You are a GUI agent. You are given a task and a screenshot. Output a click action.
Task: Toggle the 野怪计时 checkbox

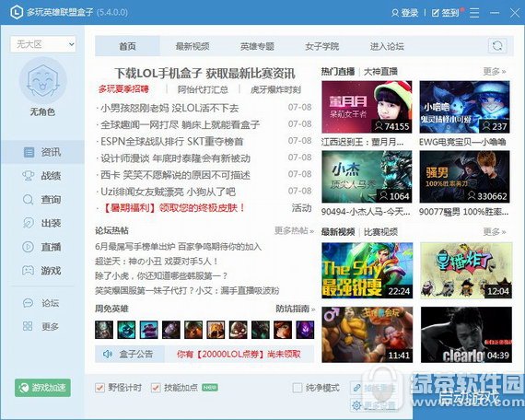click(x=99, y=388)
